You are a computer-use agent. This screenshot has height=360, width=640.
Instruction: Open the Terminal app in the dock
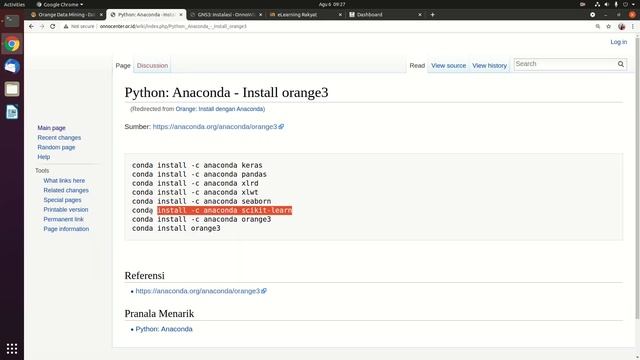point(12,21)
